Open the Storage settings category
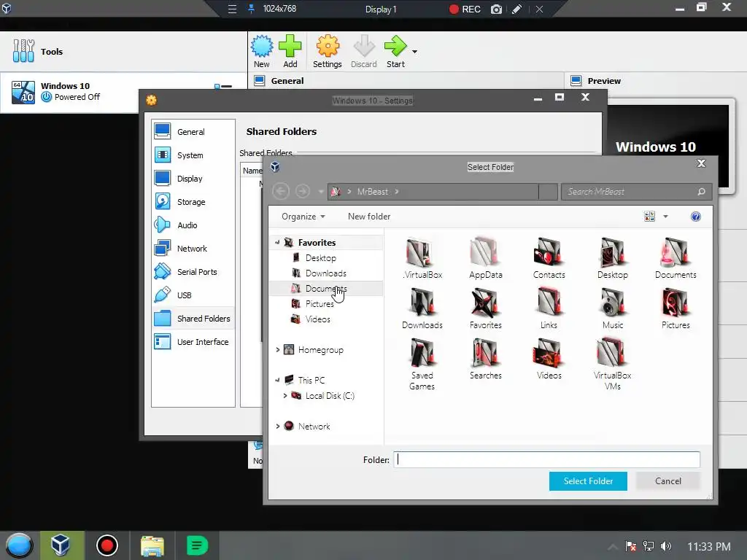Screen dimensions: 747x560 [193, 201]
